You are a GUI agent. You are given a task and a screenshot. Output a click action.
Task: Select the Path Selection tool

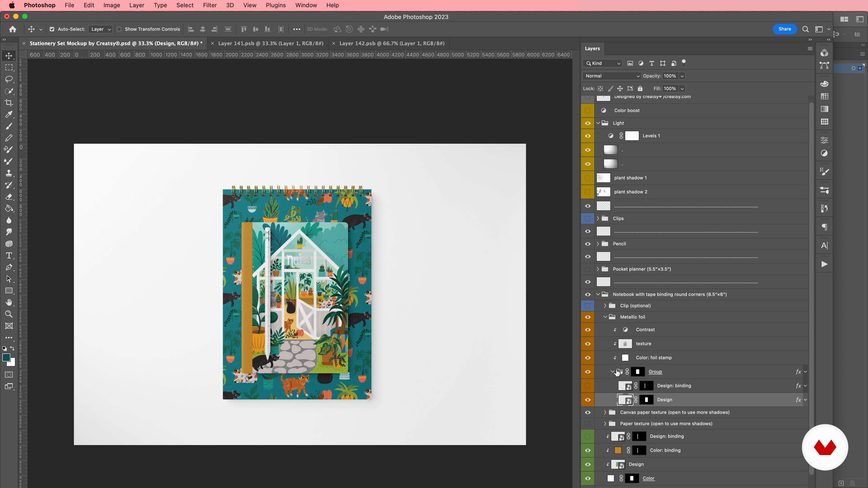point(9,279)
